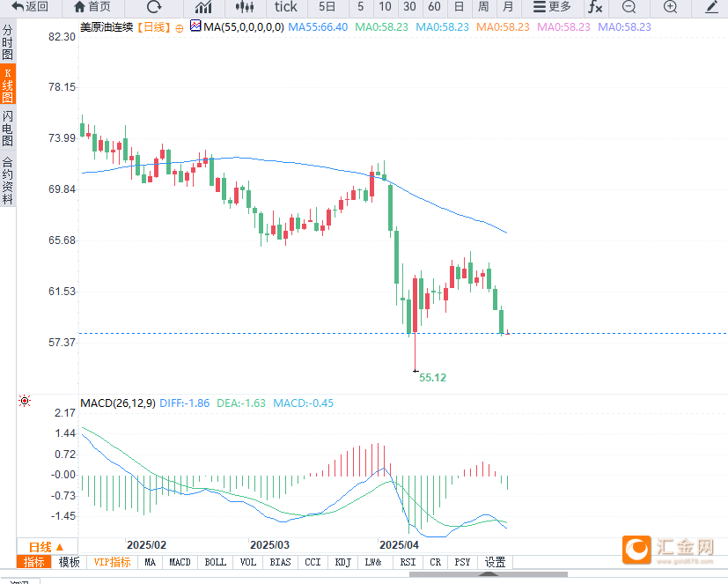Viewport: 728px width, 584px height.
Task: Switch to 周 weekly period
Action: [x=483, y=7]
